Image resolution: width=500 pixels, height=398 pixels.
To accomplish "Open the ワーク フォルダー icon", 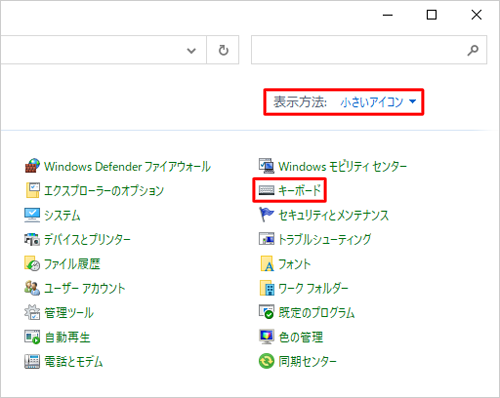I will pyautogui.click(x=267, y=288).
